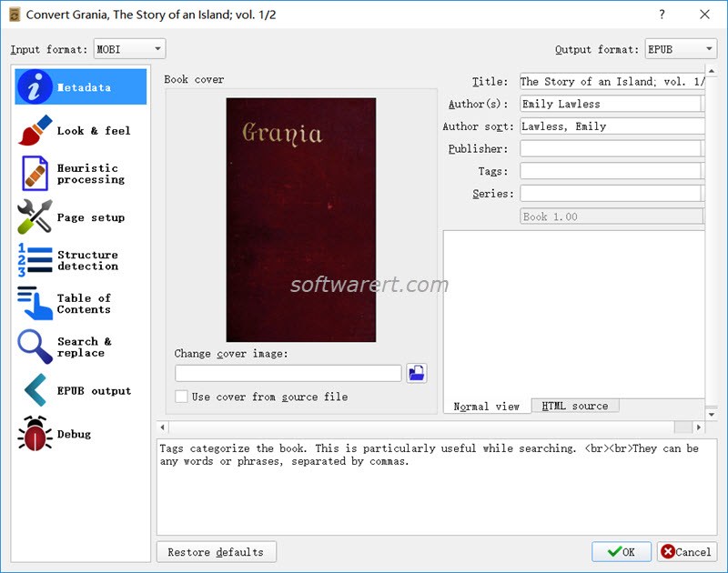Click the Restore defaults button
Screen dimensions: 728x573
pos(216,551)
